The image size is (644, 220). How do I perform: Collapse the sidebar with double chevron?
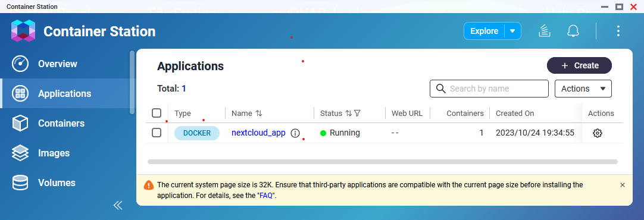coord(118,205)
